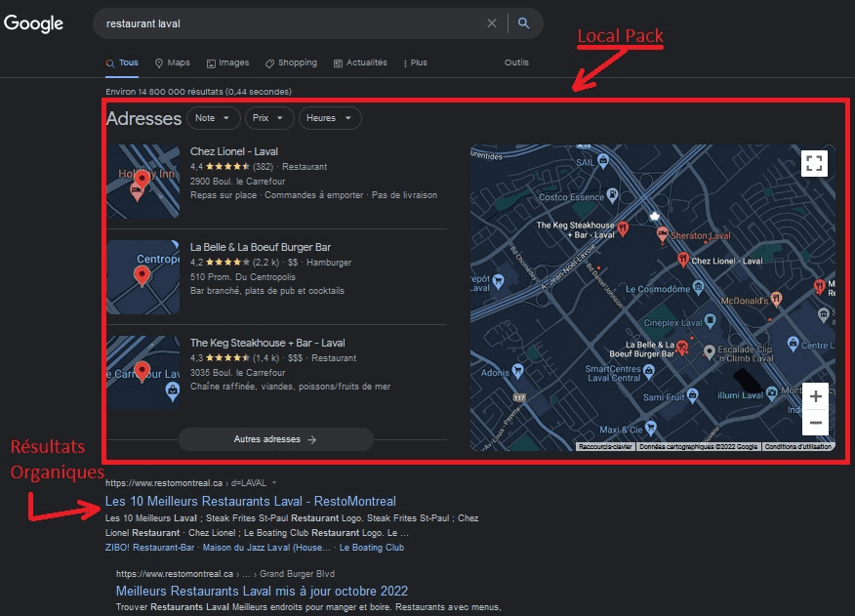Click the Google logo

(x=34, y=23)
